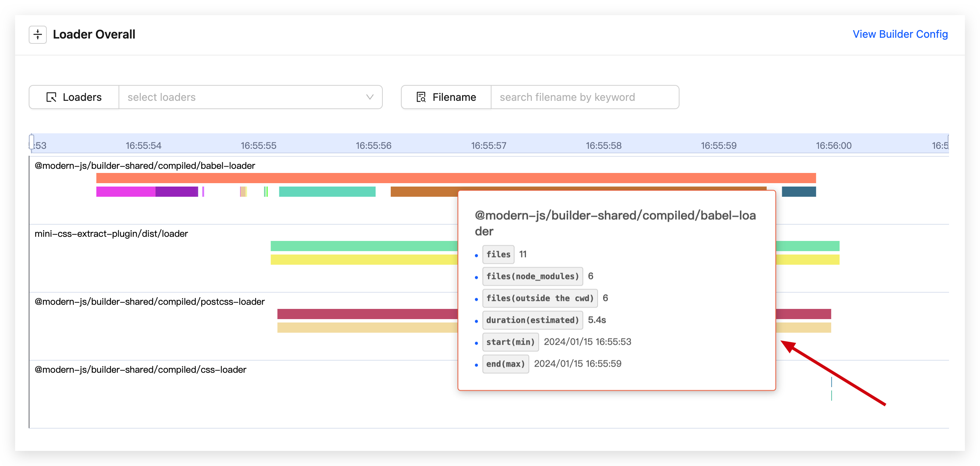Click the collapse icon beside Loader Overall
The height and width of the screenshot is (466, 980).
38,35
